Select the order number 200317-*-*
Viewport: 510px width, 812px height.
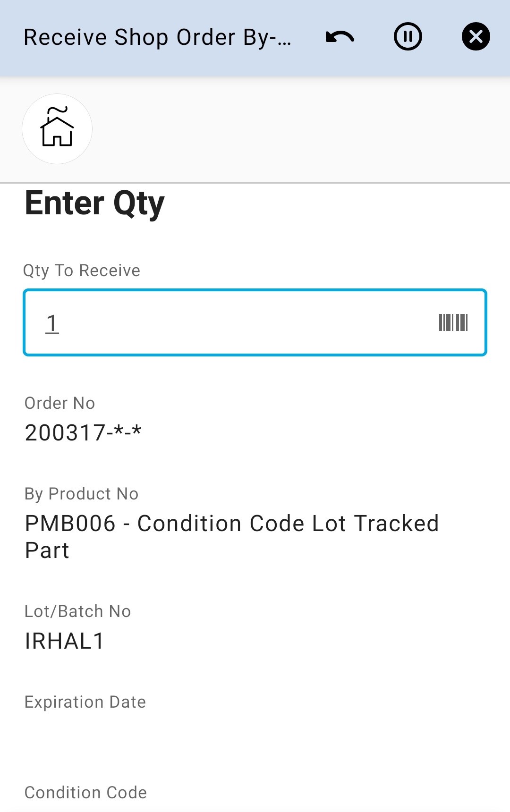83,432
